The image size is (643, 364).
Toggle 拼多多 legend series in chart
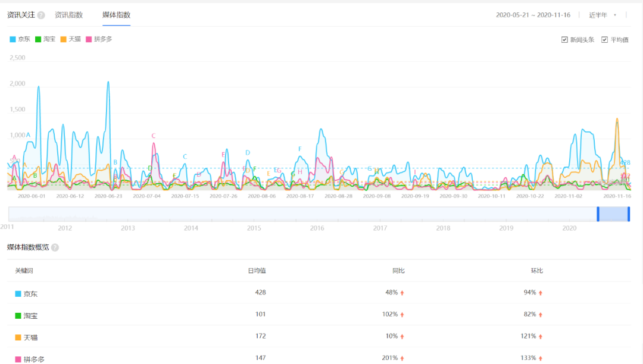click(99, 39)
